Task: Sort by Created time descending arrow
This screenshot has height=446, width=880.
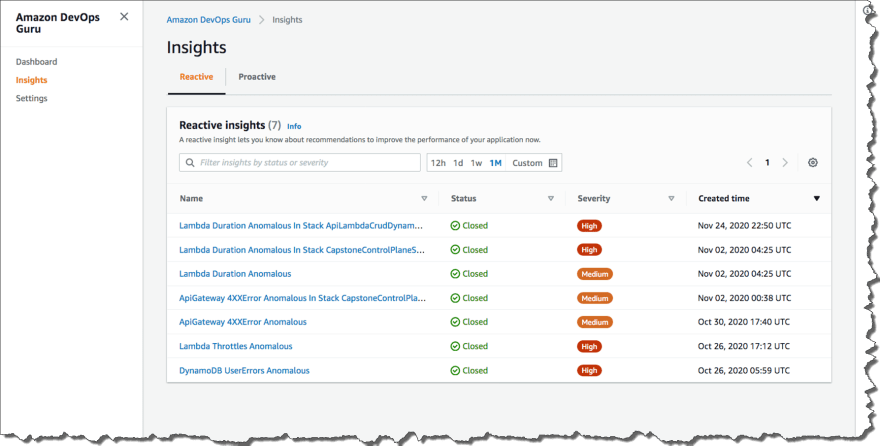Action: tap(817, 199)
